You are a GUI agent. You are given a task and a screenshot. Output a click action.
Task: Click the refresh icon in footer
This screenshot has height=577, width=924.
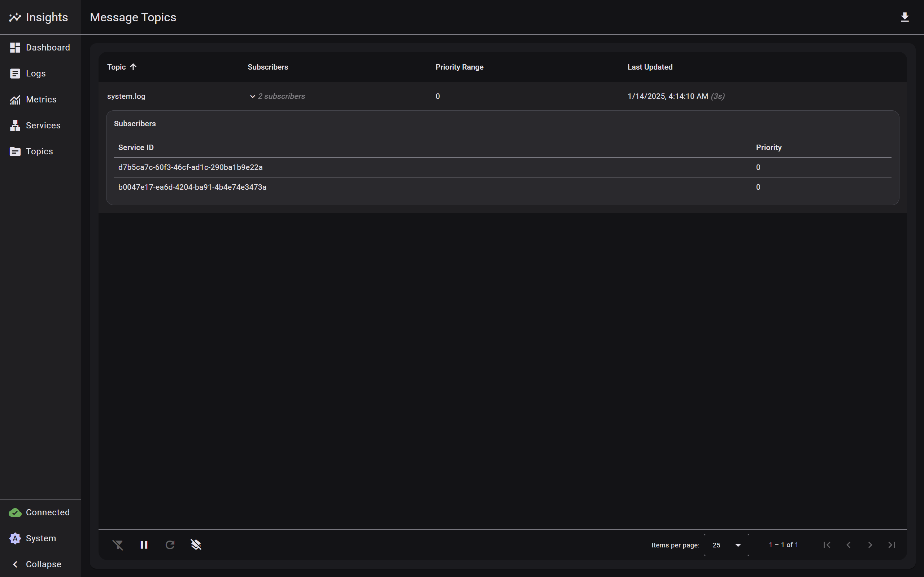(x=170, y=545)
